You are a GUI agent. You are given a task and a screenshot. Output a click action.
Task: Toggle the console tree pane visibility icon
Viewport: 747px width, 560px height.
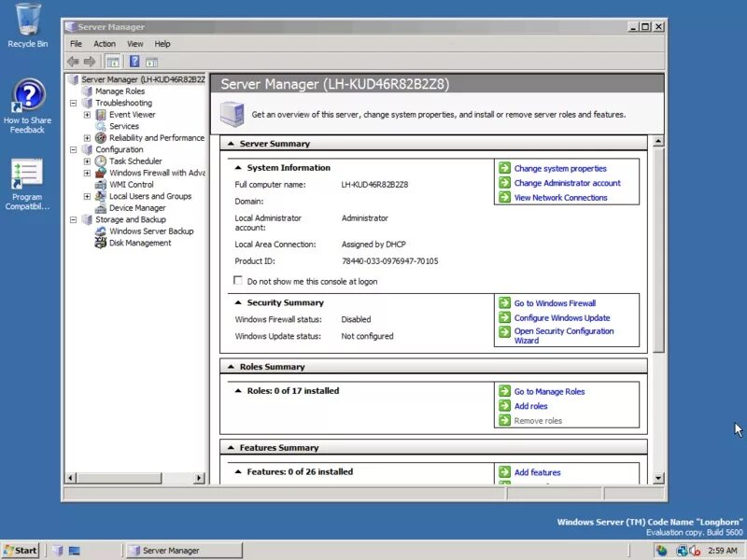tap(111, 61)
